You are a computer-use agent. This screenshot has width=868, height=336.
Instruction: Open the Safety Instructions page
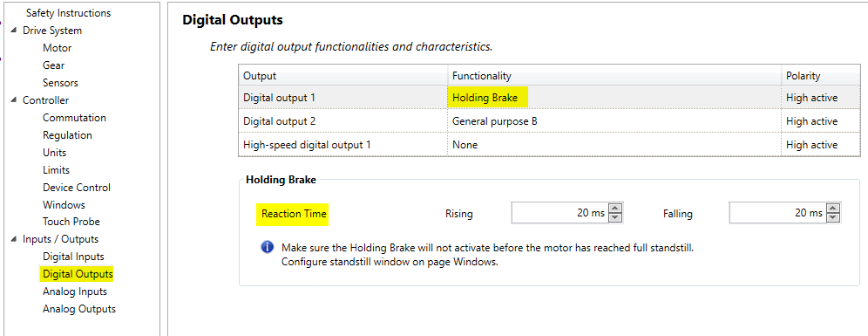(x=68, y=13)
